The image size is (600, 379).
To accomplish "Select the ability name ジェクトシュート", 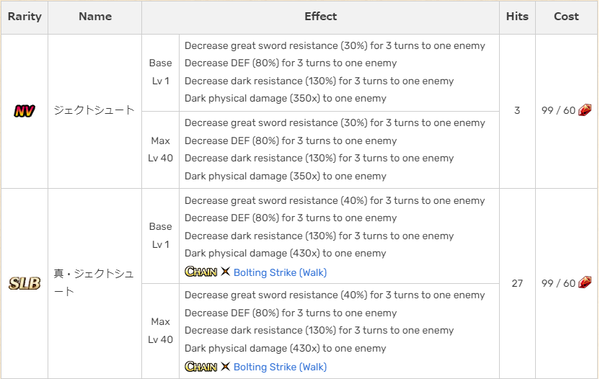I will (x=94, y=110).
